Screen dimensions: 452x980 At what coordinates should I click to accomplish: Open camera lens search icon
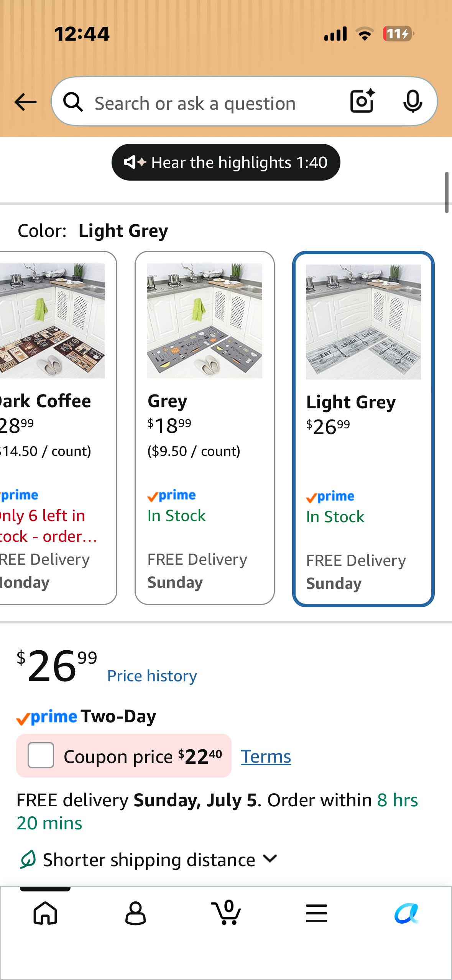(x=362, y=101)
